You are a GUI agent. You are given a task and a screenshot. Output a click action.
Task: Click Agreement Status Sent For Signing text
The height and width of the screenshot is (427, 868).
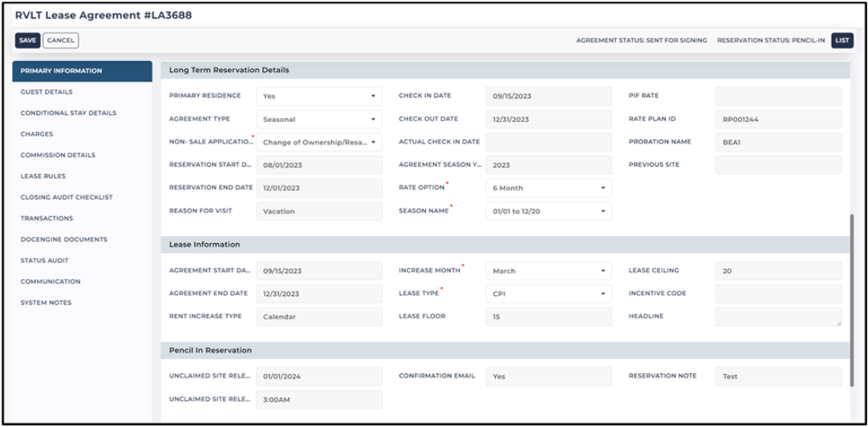click(x=642, y=40)
